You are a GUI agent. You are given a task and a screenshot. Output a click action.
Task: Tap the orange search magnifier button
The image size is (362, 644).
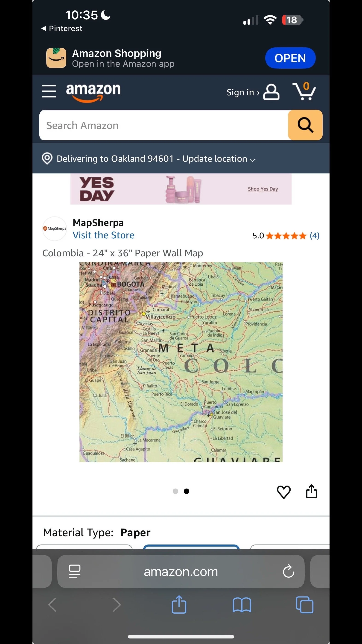pos(305,125)
